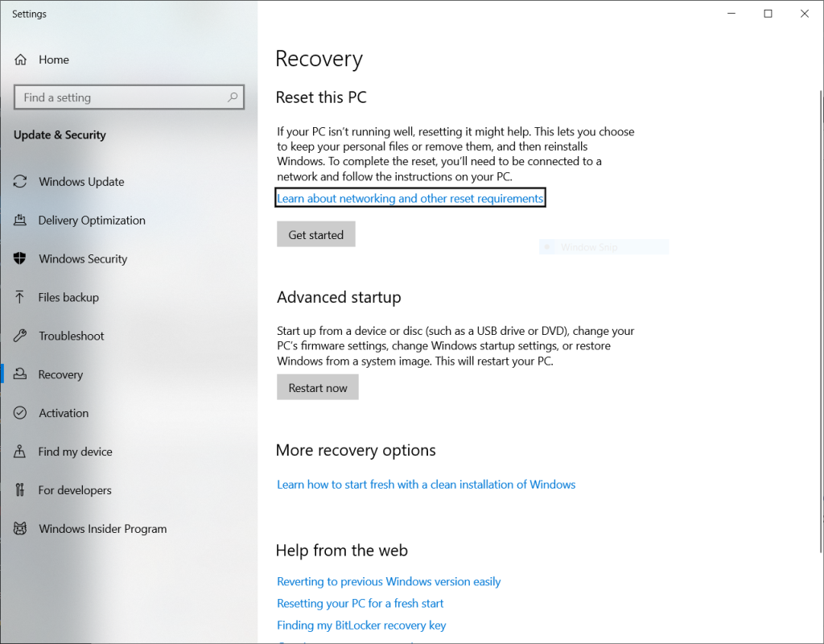Open Resetting your PC for a fresh start

pyautogui.click(x=360, y=603)
